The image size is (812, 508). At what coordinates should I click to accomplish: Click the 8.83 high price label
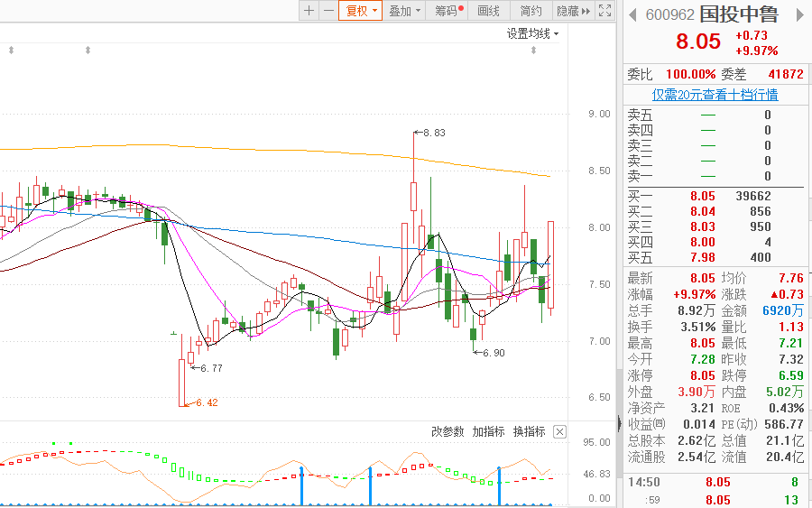(x=434, y=133)
